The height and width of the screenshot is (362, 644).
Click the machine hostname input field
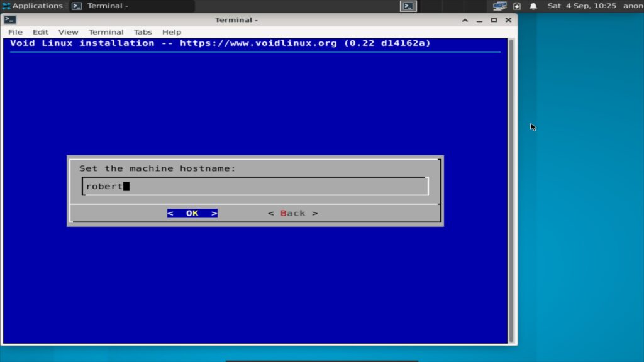255,186
